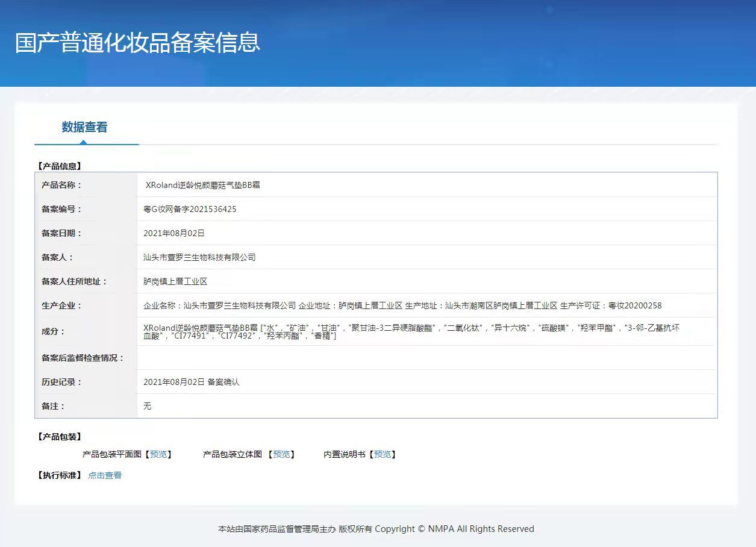This screenshot has width=756, height=547.
Task: Click the 备案后监督检查情况 label
Action: 83,358
